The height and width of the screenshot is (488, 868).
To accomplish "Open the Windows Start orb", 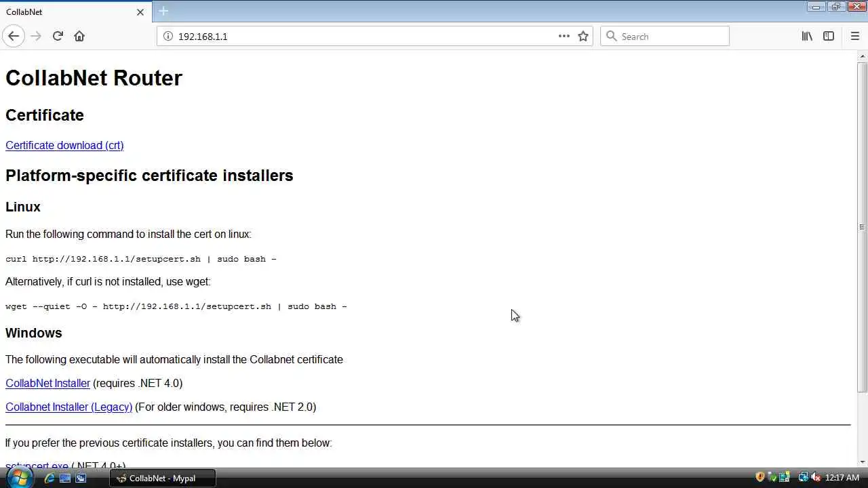I will coord(18,477).
